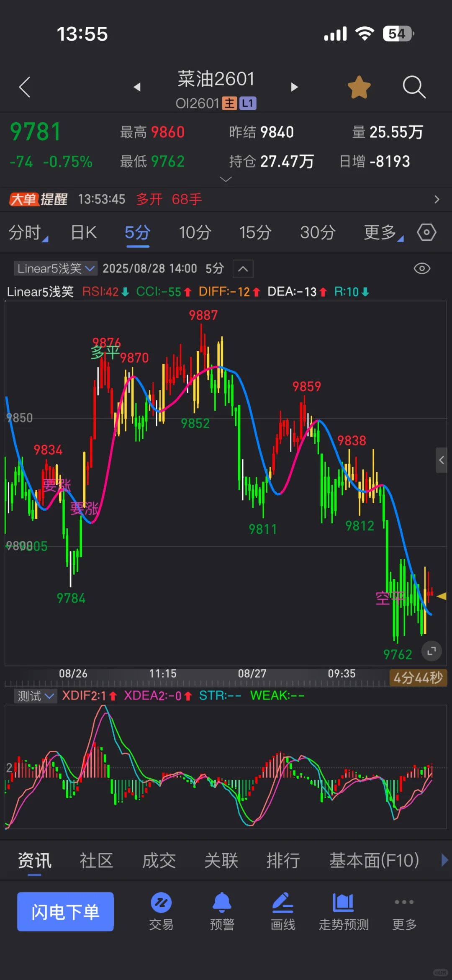Open the Linear5浅笑 indicator dropdown
The height and width of the screenshot is (980, 452).
pyautogui.click(x=56, y=268)
